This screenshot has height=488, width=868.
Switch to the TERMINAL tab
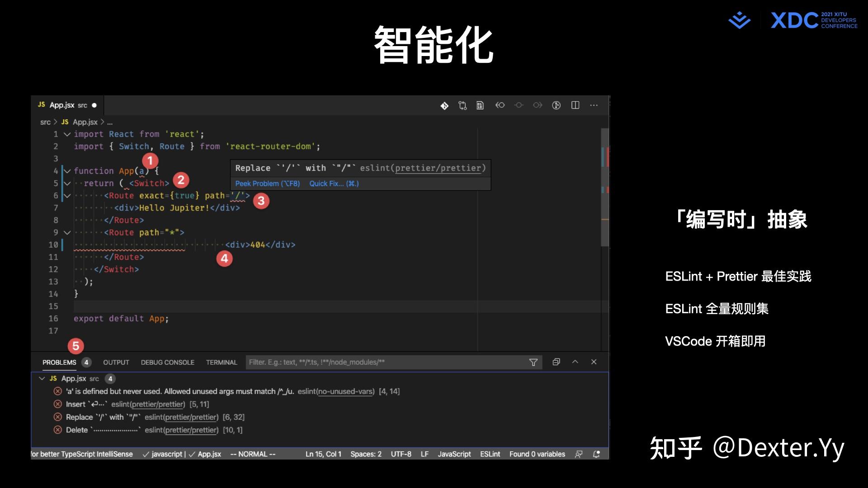[x=222, y=362]
